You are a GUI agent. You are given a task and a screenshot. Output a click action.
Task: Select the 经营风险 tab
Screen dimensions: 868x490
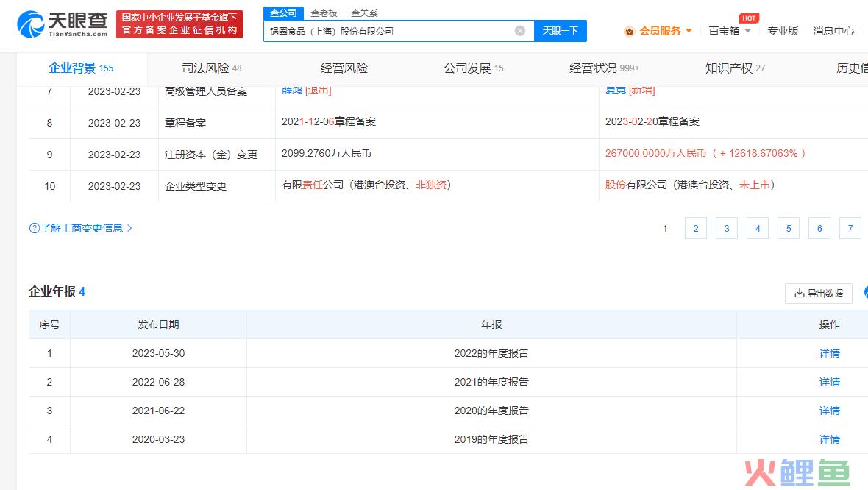(x=344, y=68)
